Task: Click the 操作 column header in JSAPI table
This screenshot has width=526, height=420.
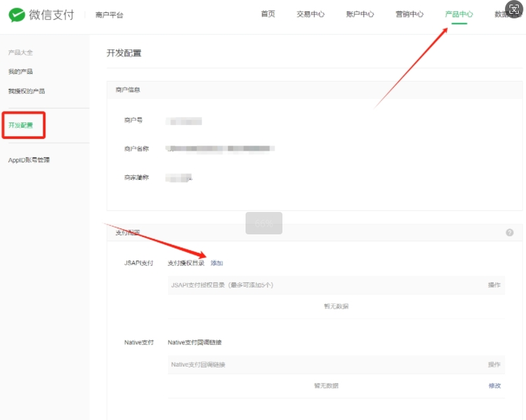Action: point(494,285)
